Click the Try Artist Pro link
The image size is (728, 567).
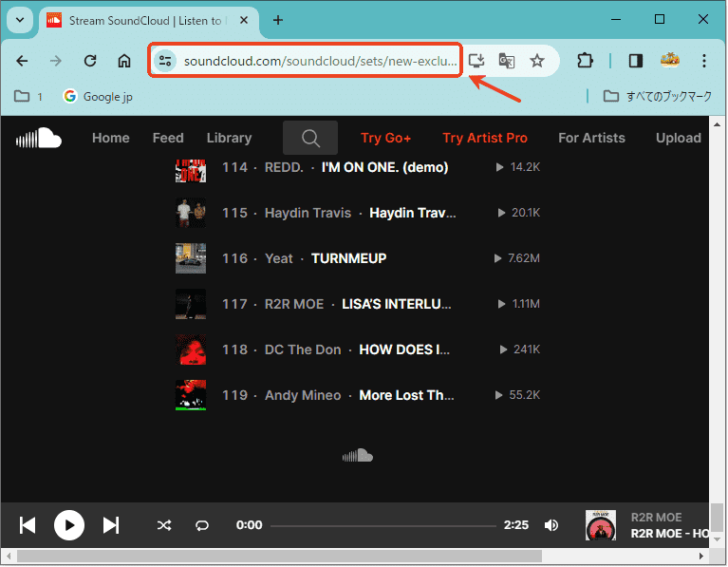point(484,139)
